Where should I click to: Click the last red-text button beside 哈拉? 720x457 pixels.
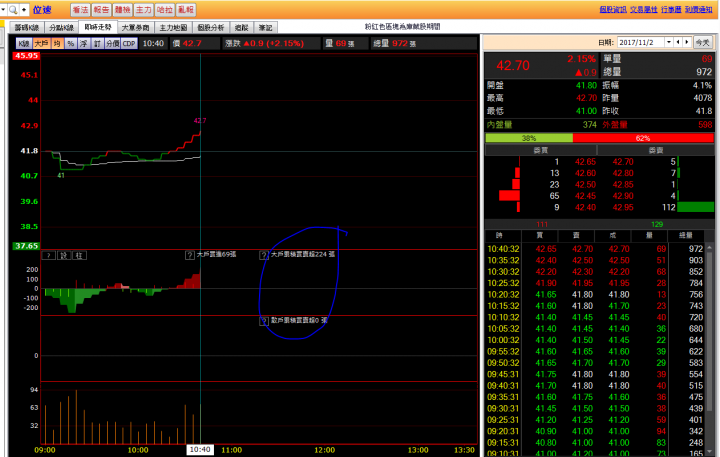186,10
